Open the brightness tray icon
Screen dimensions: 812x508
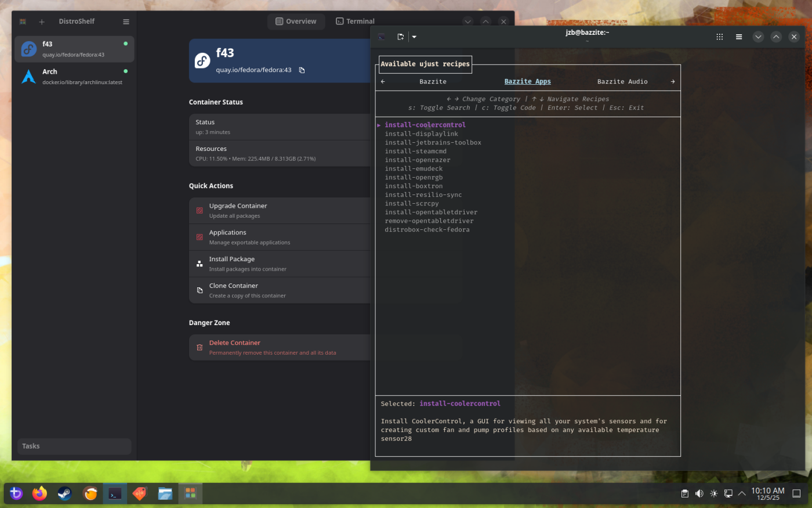[x=713, y=493]
